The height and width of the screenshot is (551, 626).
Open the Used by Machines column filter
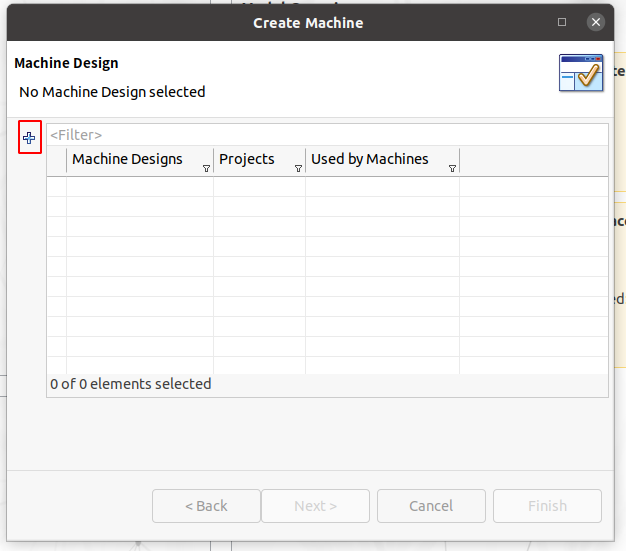pos(452,168)
